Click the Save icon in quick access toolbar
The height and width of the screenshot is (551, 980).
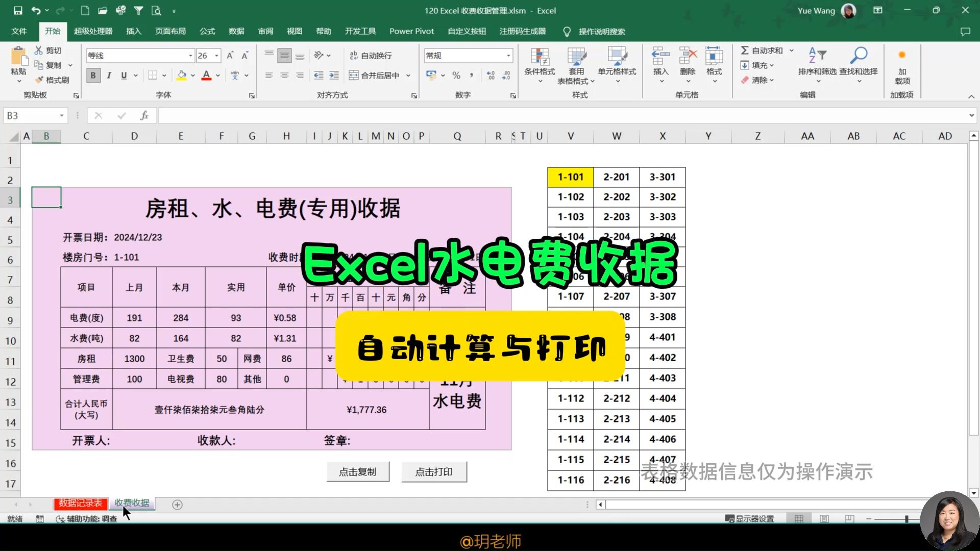click(18, 10)
